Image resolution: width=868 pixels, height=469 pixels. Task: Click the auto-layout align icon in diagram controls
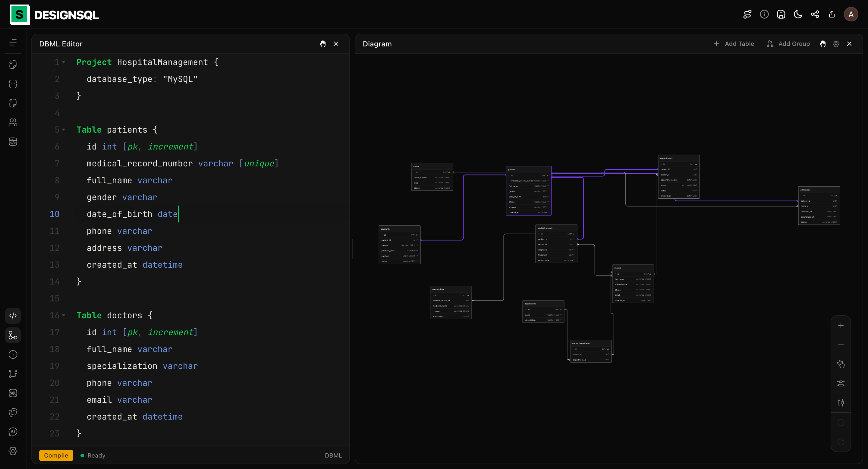coord(841,383)
